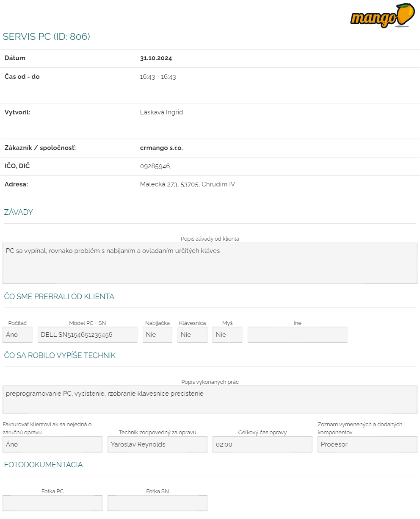Focus the Popis vykonaných prác text area

pos(210,400)
